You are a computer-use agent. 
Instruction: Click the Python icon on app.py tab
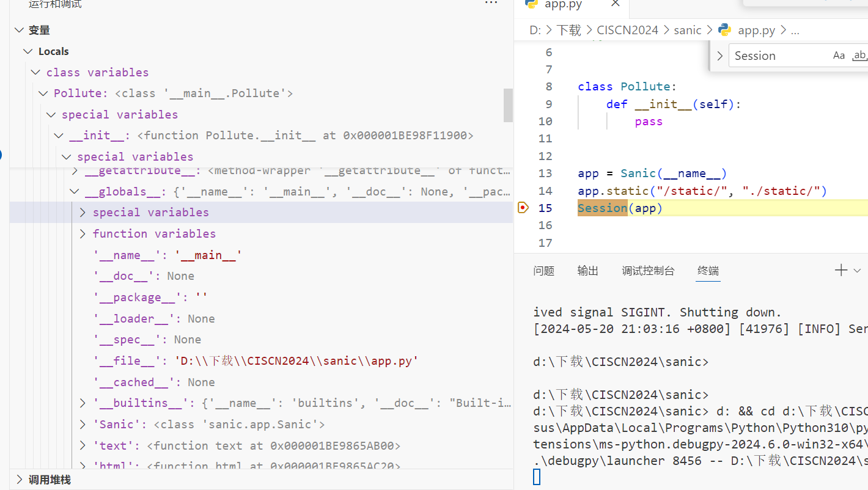[532, 4]
